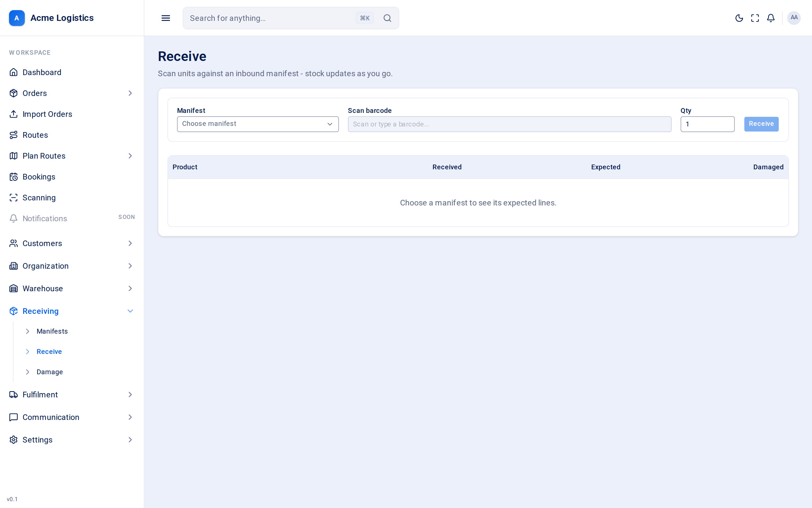The width and height of the screenshot is (812, 508).
Task: Expand the Communication chevron
Action: (130, 417)
